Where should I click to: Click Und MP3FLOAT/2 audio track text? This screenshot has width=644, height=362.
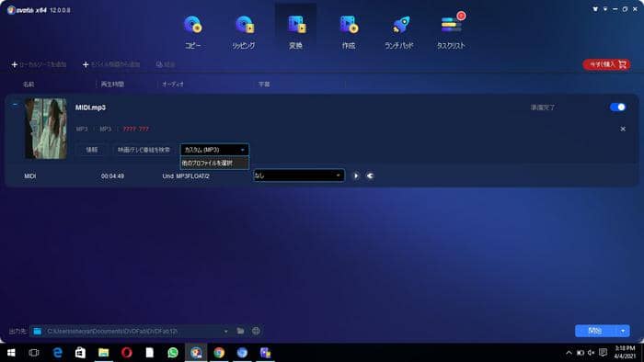186,175
